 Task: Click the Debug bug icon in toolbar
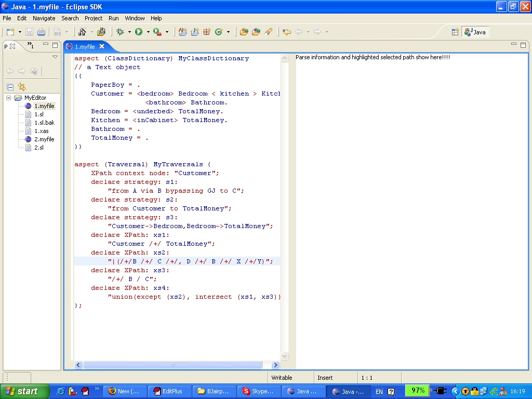[x=120, y=32]
